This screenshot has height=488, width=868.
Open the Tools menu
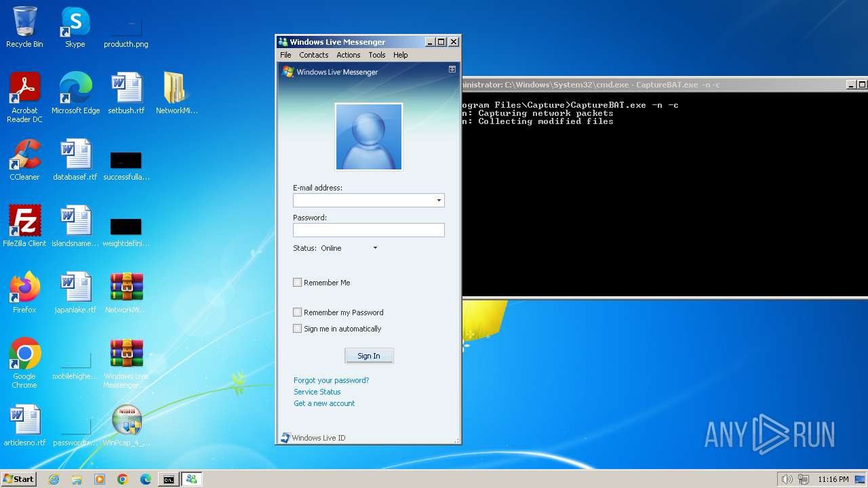(x=377, y=55)
